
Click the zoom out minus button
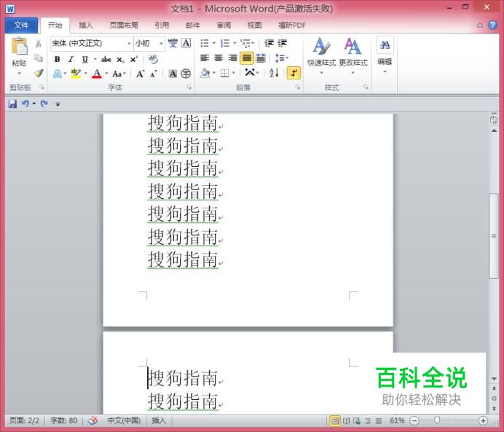tap(414, 420)
